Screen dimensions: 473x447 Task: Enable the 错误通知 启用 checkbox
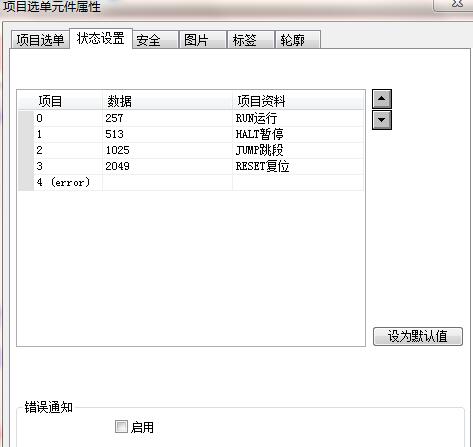pos(121,426)
